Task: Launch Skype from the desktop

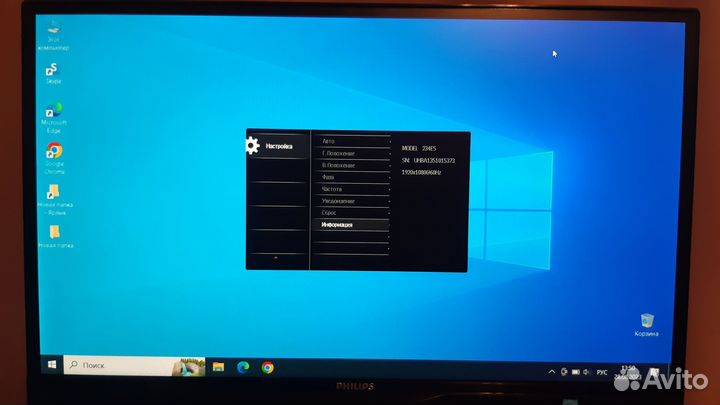Action: (53, 73)
